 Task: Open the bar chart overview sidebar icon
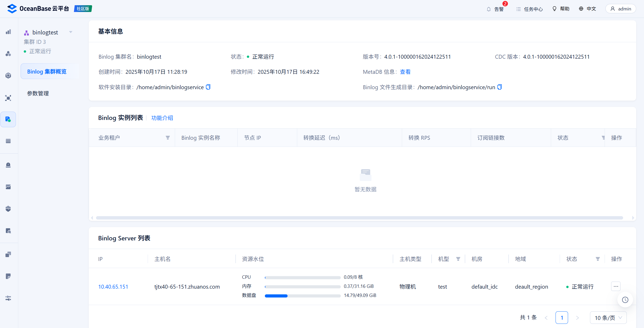(8, 32)
